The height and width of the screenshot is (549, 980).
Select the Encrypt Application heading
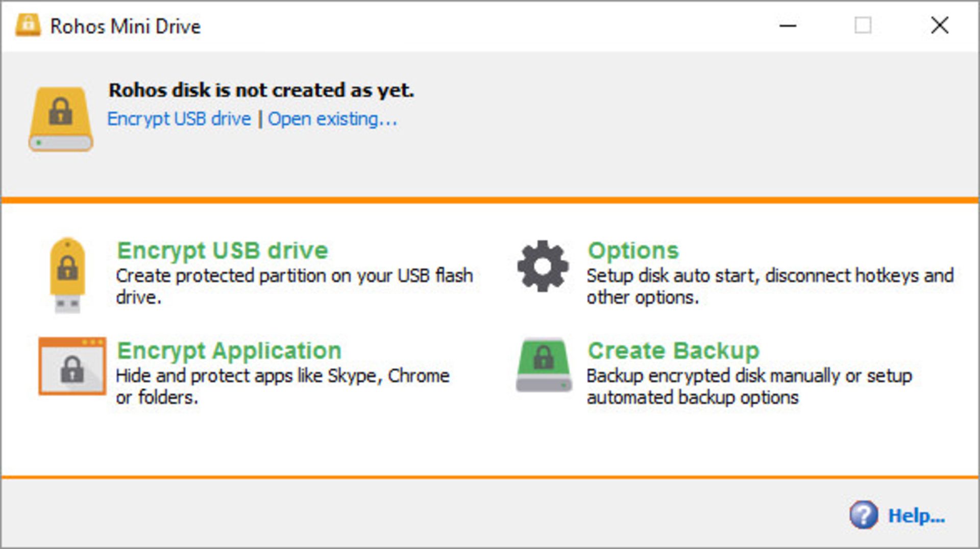click(229, 351)
